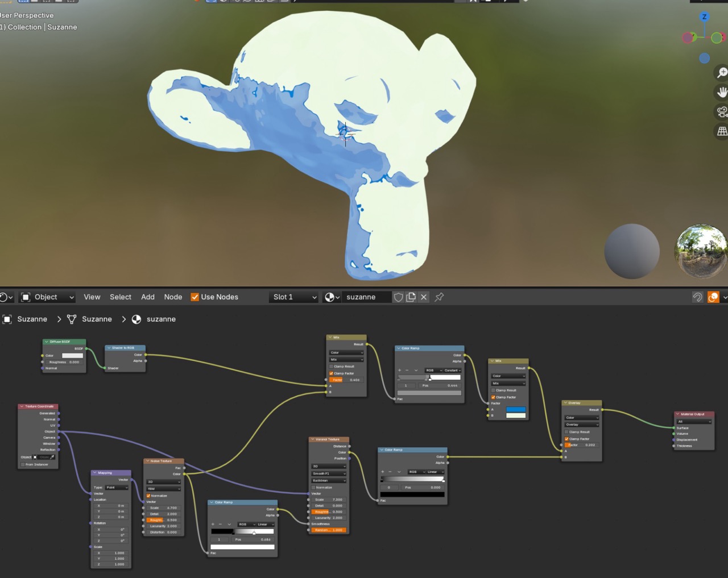The width and height of the screenshot is (728, 578).
Task: Select the pan hand icon in the viewport
Action: click(x=722, y=92)
